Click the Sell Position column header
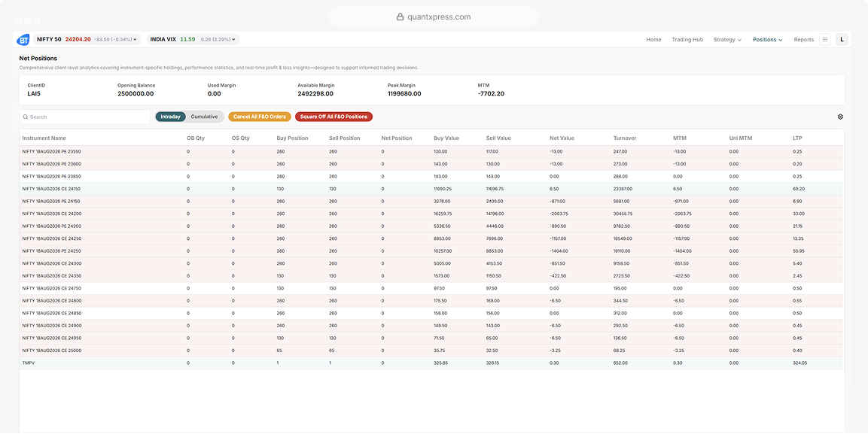868x434 pixels. [344, 138]
